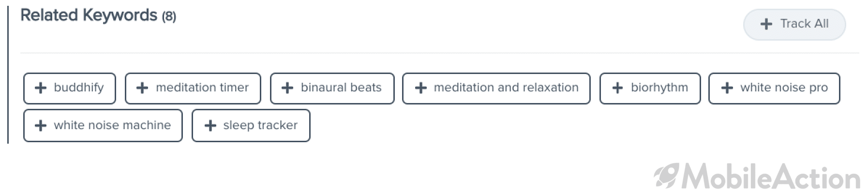Track the binaural beats keyword
Viewport: 868px width, 193px height.
332,88
